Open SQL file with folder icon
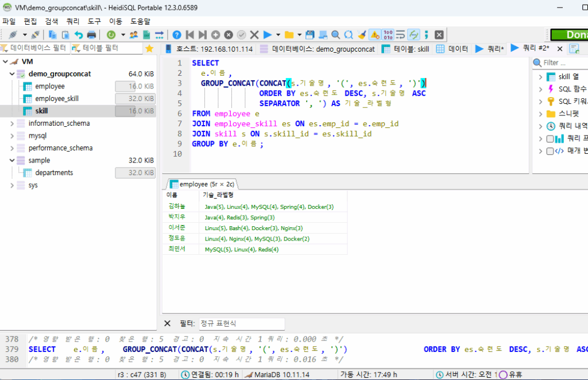 pos(289,35)
